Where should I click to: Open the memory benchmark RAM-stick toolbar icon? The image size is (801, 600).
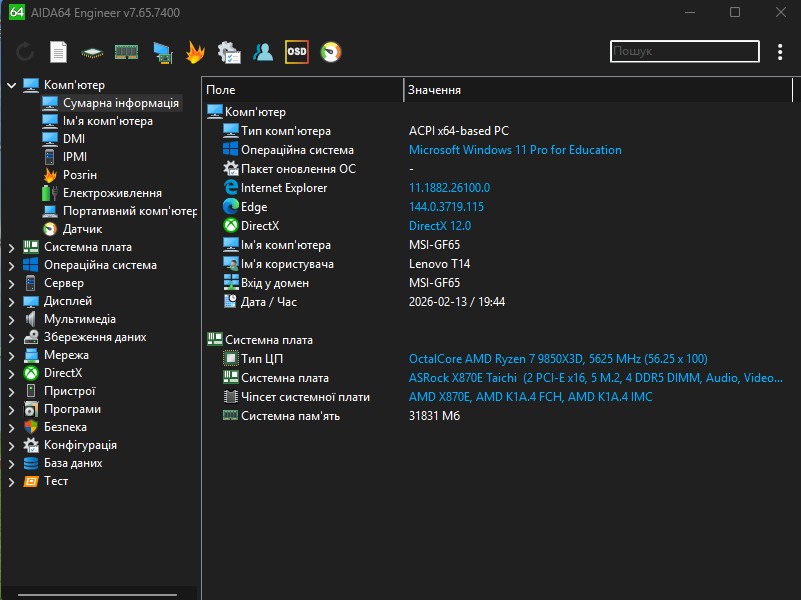coord(126,52)
